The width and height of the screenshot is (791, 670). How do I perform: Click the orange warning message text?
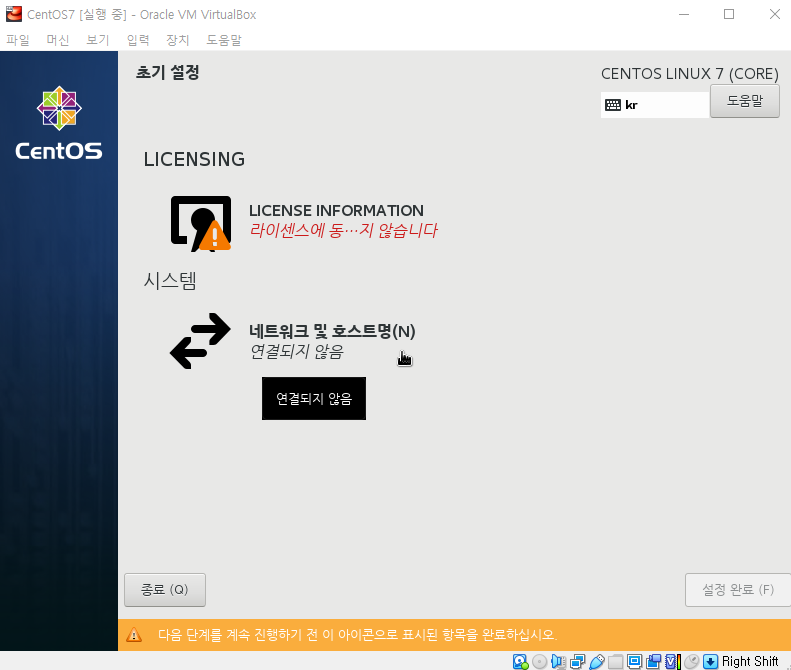point(358,635)
